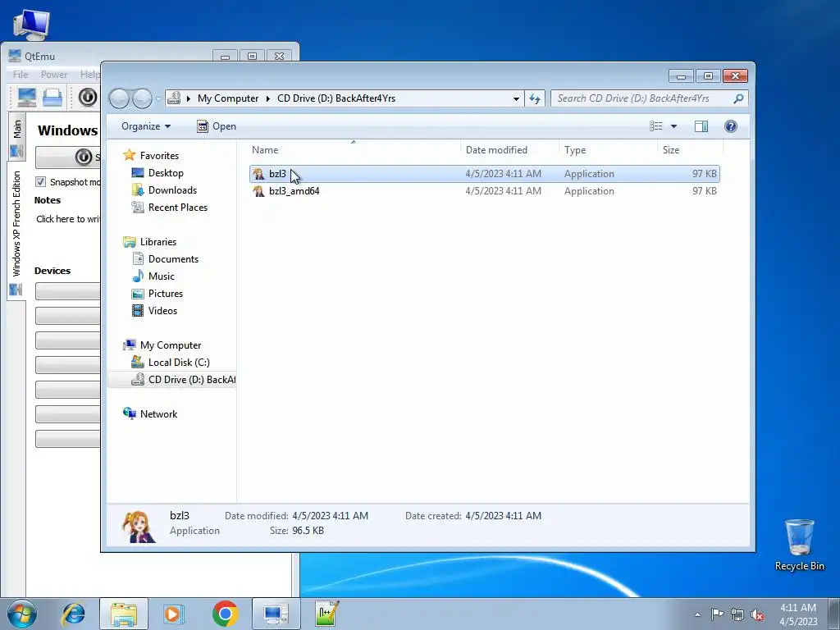Click the Action Center flag icon
The width and height of the screenshot is (840, 630).
717,614
